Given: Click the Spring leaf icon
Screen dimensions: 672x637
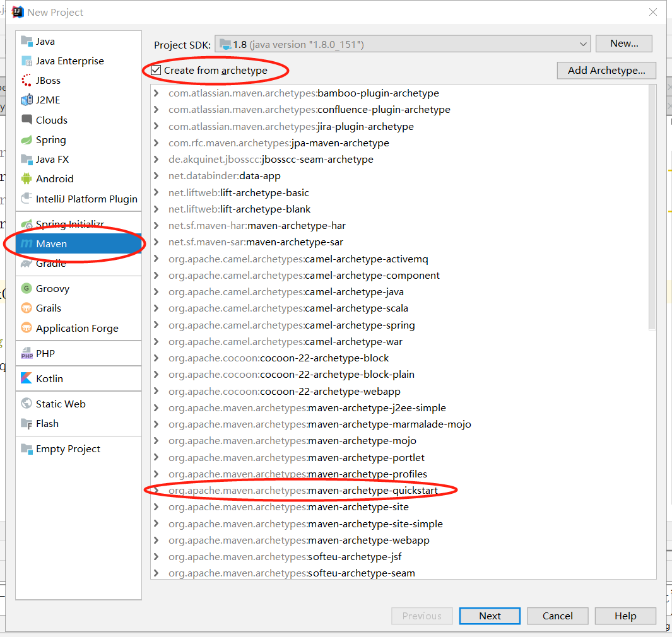Looking at the screenshot, I should point(27,140).
